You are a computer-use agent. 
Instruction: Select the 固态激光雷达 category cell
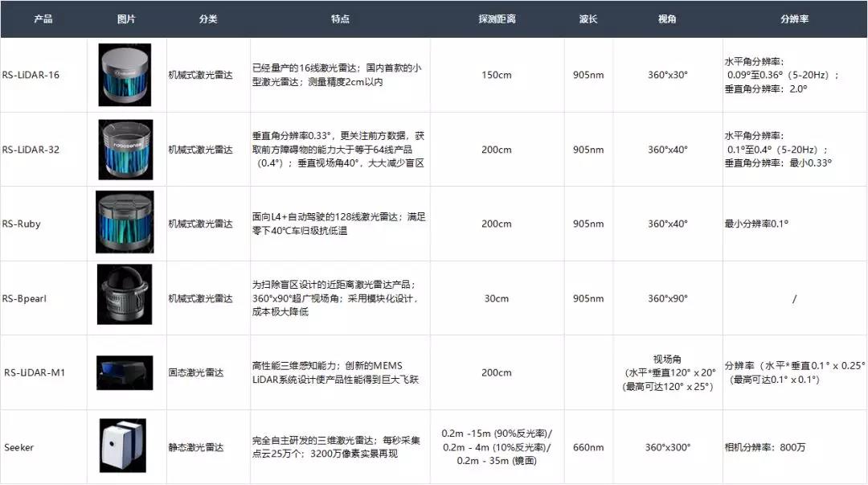tap(196, 372)
